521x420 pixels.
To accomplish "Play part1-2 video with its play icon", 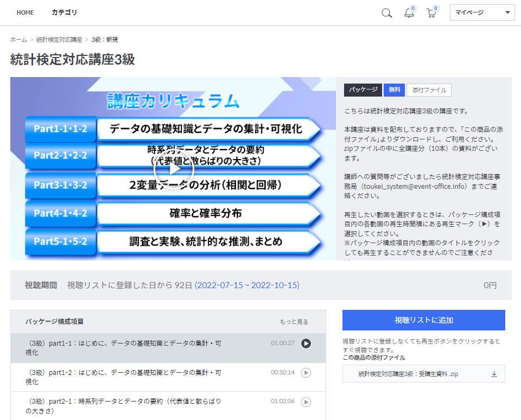I will click(306, 373).
